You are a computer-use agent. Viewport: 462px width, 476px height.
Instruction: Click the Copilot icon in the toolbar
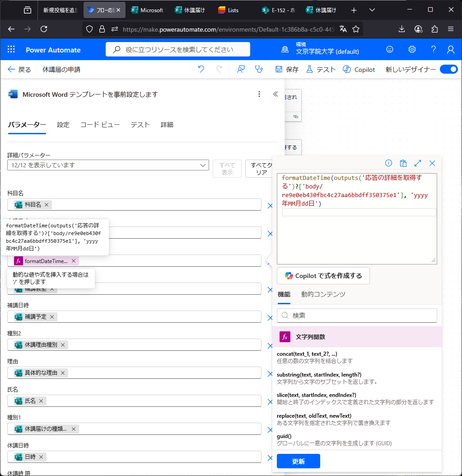coord(359,70)
